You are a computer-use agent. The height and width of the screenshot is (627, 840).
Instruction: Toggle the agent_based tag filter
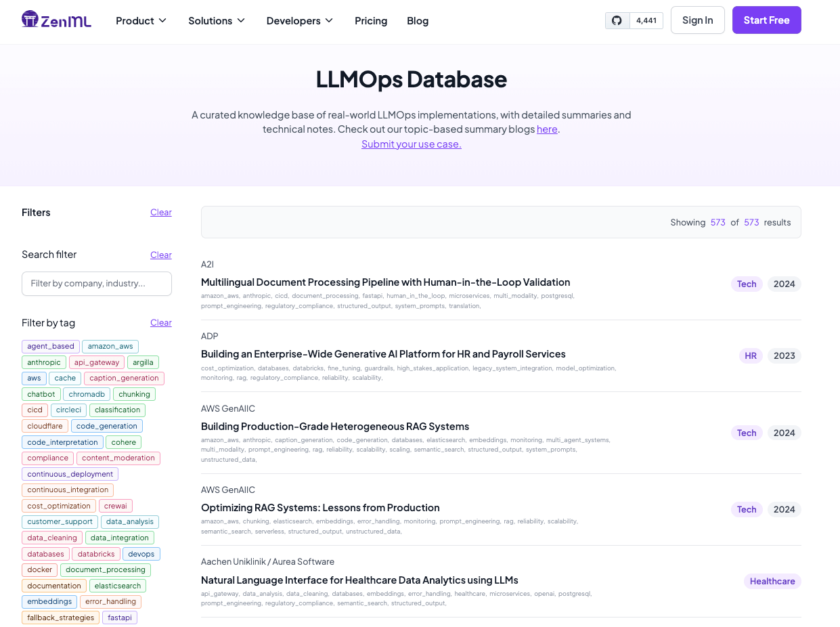point(51,347)
